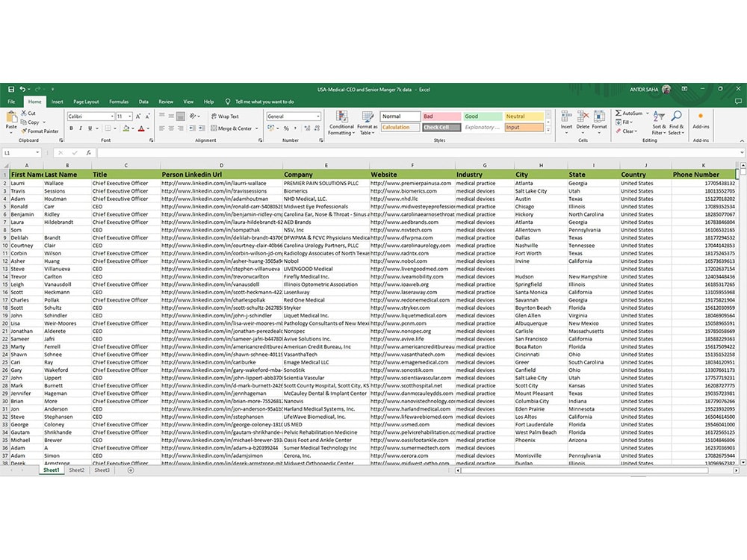Image resolution: width=747 pixels, height=560 pixels.
Task: Apply the Check Cell style
Action: pyautogui.click(x=441, y=127)
